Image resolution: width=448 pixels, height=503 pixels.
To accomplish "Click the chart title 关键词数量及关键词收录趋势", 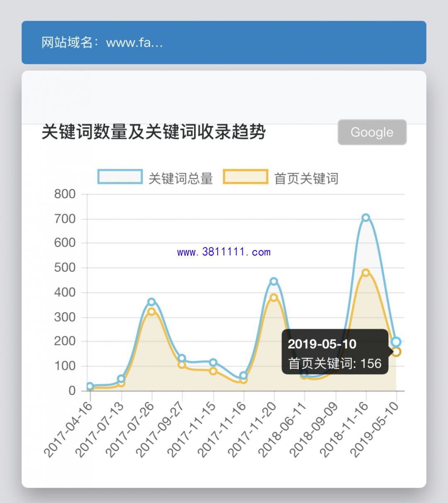I will pos(153,132).
